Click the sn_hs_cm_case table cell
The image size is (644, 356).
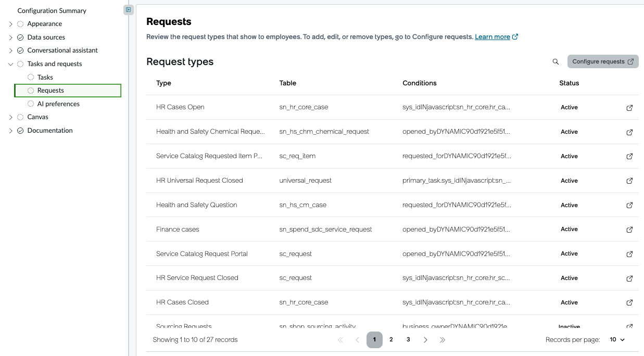[303, 205]
